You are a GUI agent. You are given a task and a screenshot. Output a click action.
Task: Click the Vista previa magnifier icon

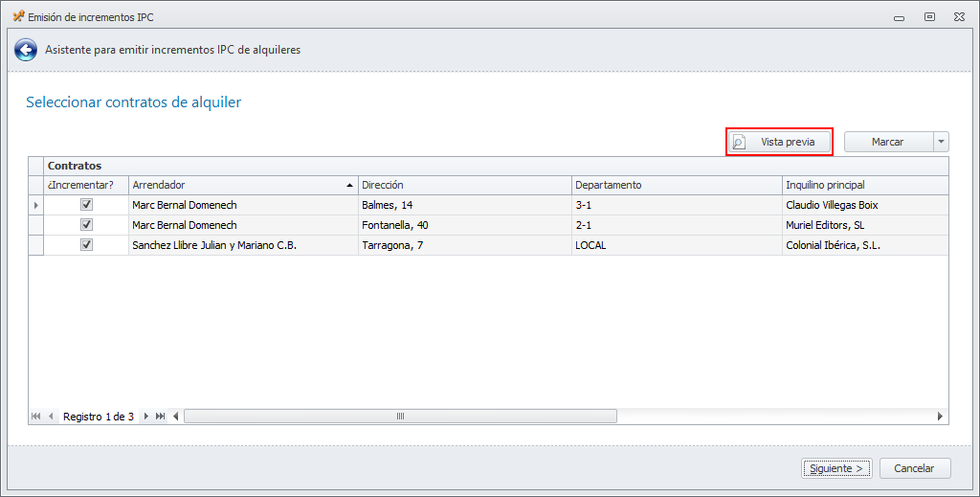(x=739, y=142)
